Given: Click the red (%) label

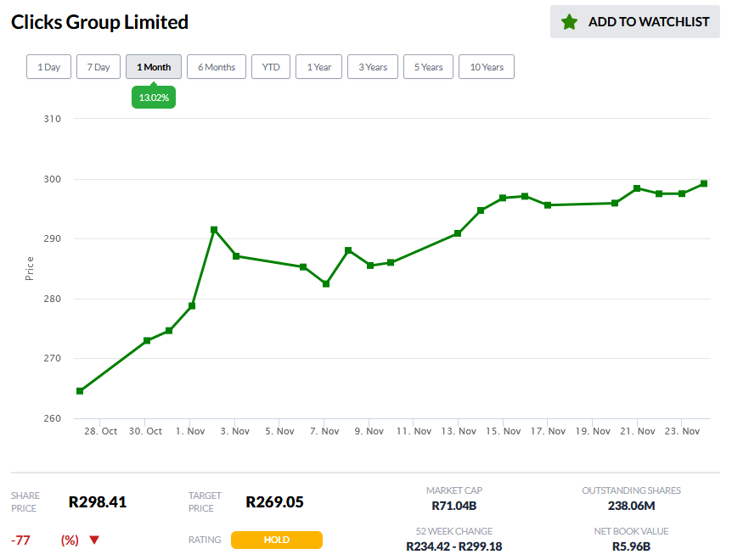Looking at the screenshot, I should click(70, 540).
